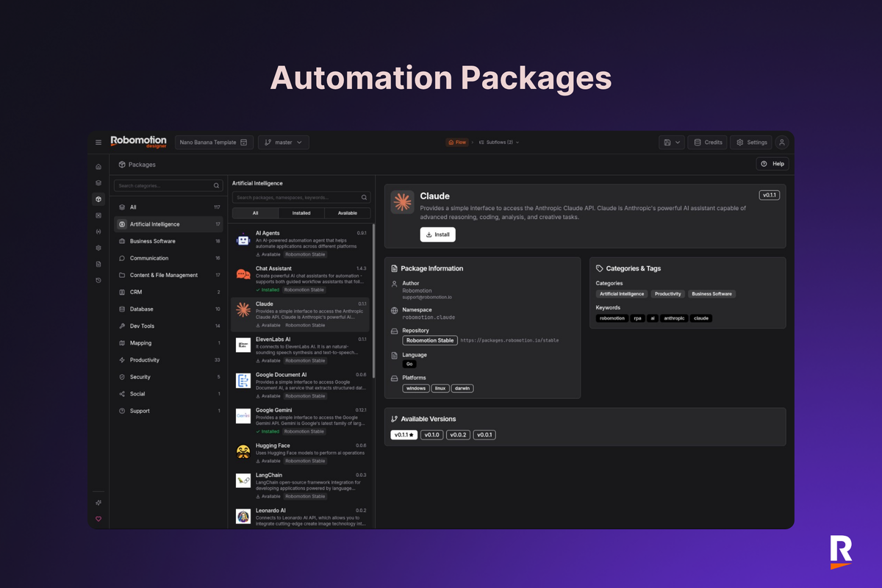Open the Subflows (2) dropdown

pyautogui.click(x=498, y=142)
